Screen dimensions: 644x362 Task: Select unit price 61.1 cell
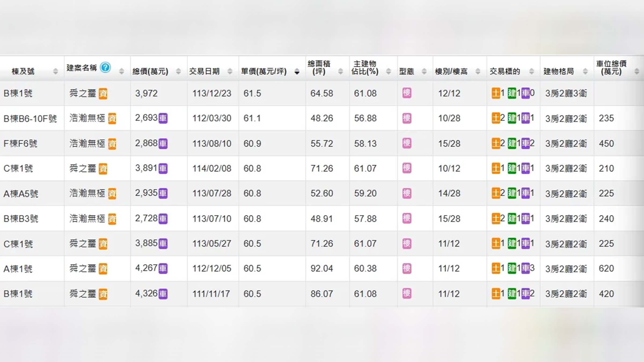(x=252, y=118)
